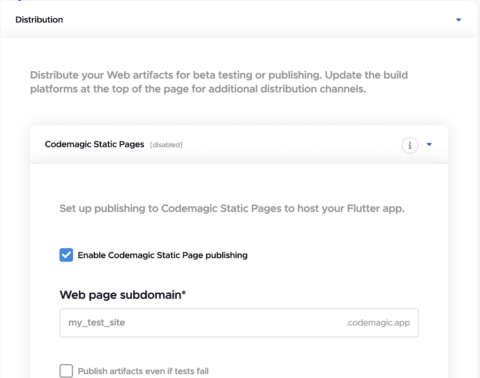Click the [disabled] status label
This screenshot has height=378, width=480.
166,145
